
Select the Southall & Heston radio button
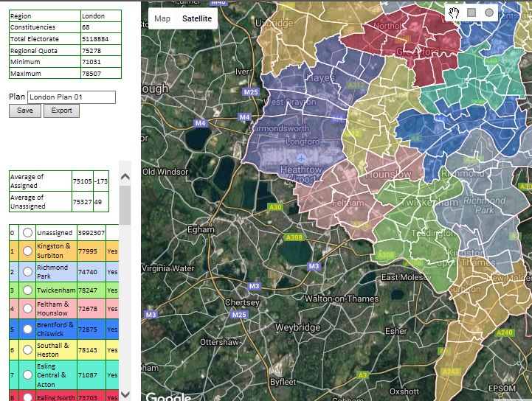click(27, 350)
